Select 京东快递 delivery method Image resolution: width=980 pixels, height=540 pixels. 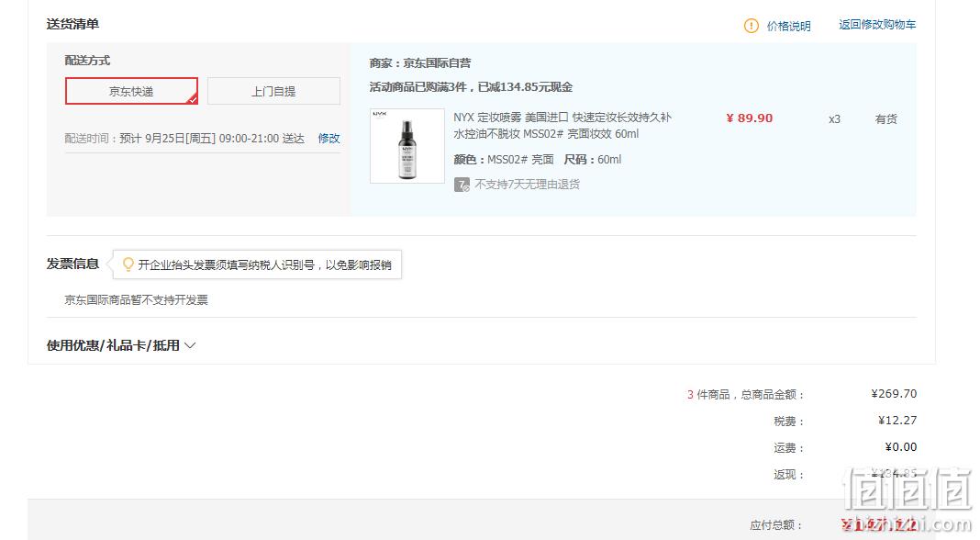click(x=131, y=91)
